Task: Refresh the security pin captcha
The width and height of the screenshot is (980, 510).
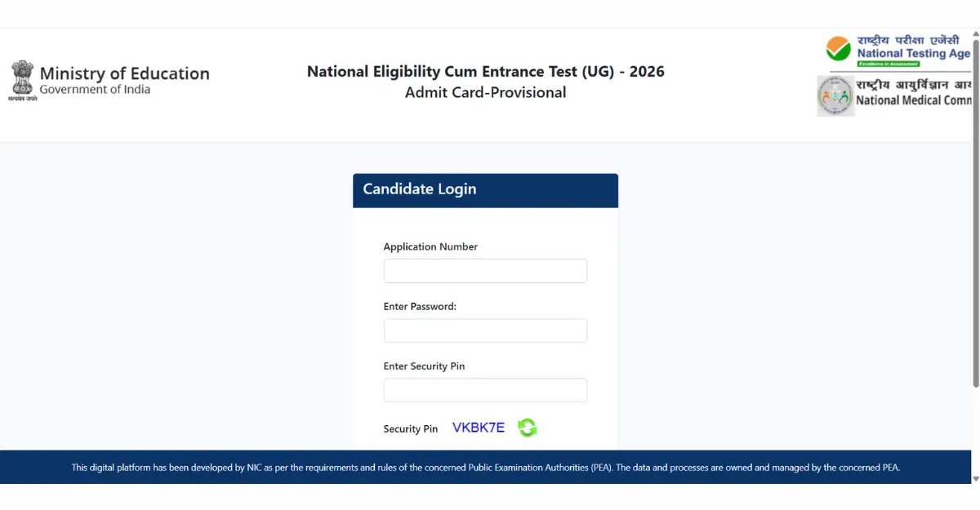Action: [x=528, y=428]
